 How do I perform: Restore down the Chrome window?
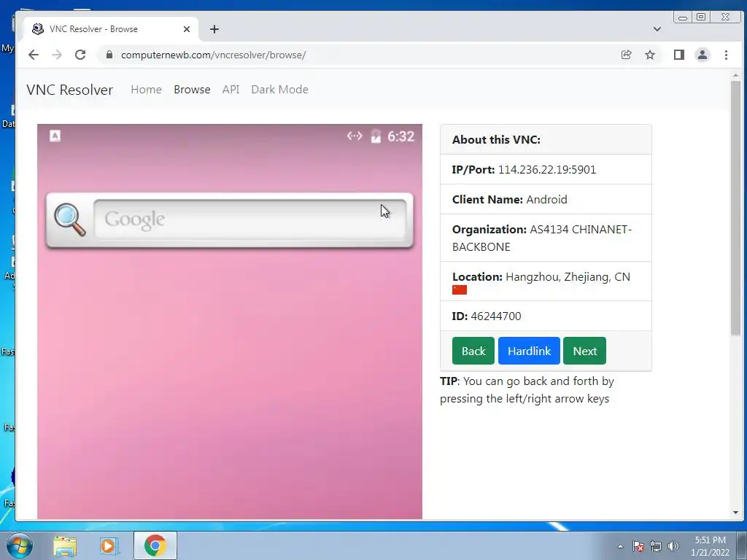click(701, 17)
